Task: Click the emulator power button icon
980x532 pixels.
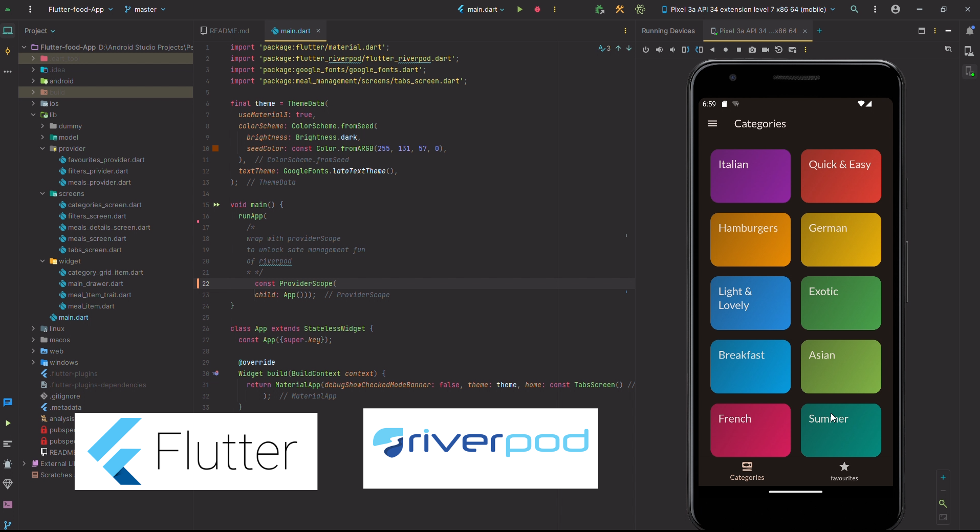Action: [646, 50]
